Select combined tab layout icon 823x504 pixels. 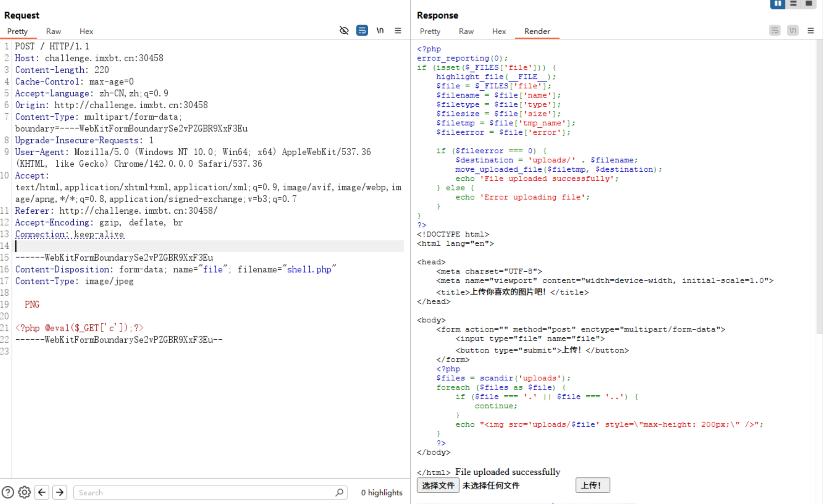(809, 4)
